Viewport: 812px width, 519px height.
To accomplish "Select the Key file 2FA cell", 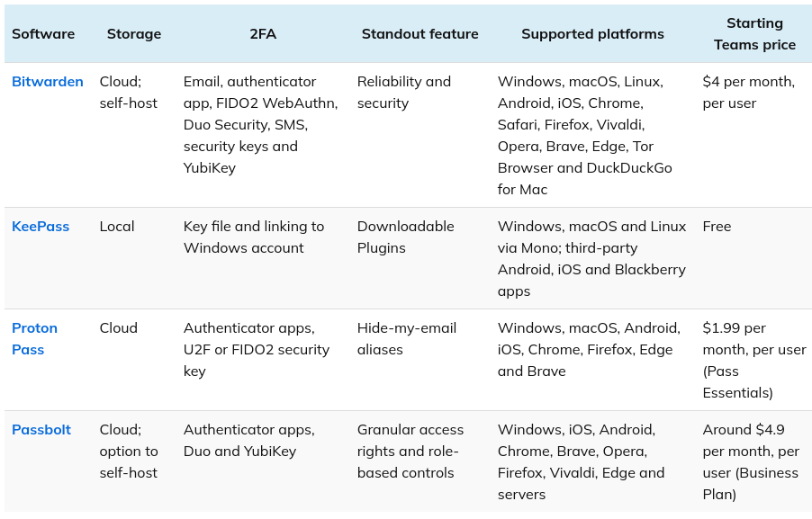I will (253, 237).
